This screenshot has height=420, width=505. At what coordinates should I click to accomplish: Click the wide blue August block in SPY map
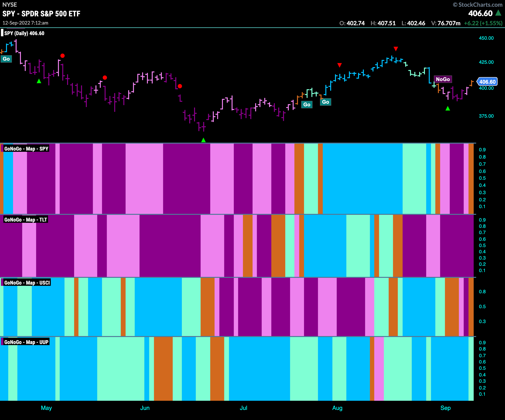[x=362, y=179]
